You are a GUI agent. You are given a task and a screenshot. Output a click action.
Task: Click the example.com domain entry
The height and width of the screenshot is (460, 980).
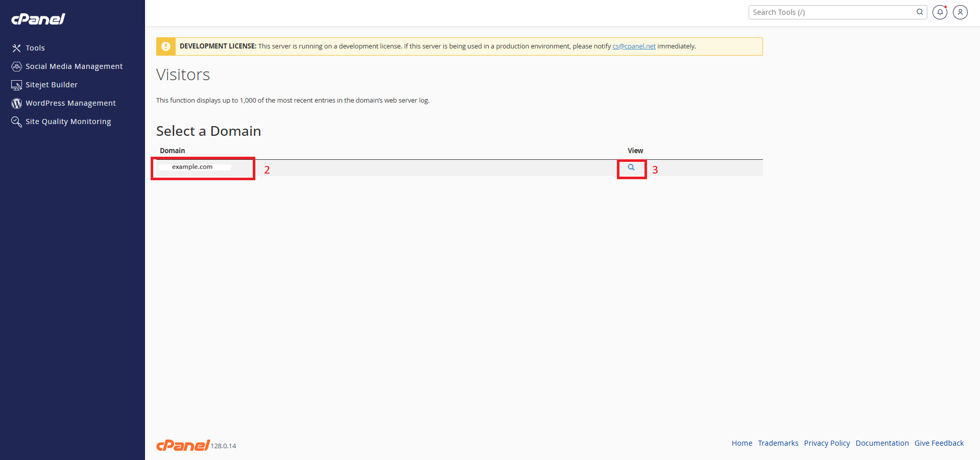pos(192,167)
